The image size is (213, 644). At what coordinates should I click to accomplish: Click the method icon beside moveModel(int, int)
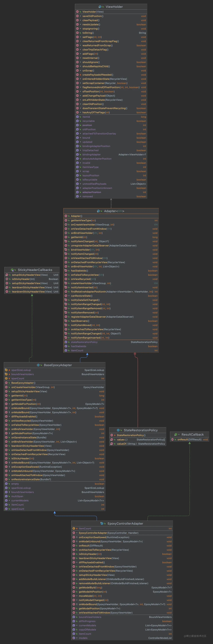click(74, 596)
